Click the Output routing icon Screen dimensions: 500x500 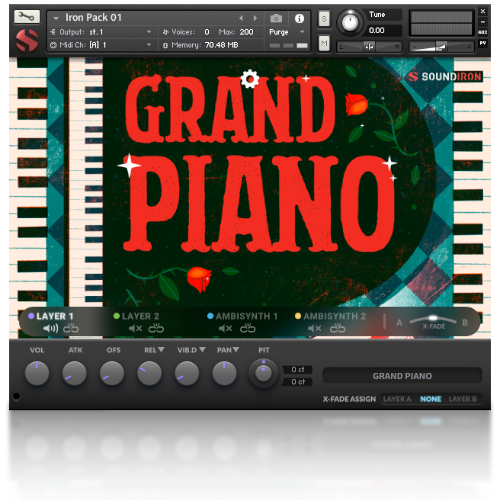pyautogui.click(x=53, y=32)
